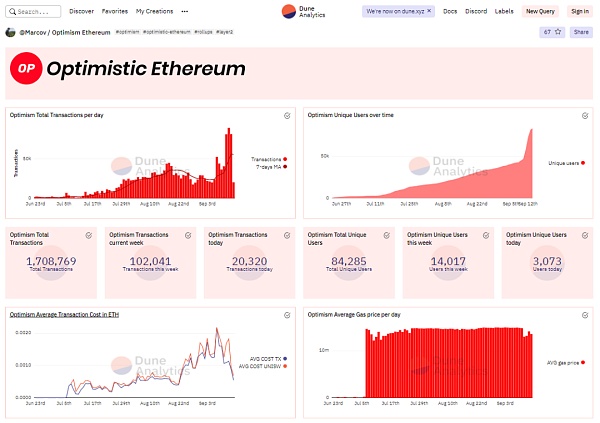Click the 1,708,769 total transactions value
This screenshot has width=600, height=423.
[x=51, y=261]
